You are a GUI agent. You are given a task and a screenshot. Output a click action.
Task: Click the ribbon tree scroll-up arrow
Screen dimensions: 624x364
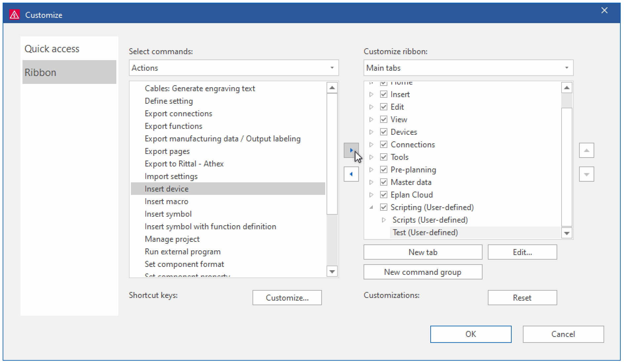point(567,88)
